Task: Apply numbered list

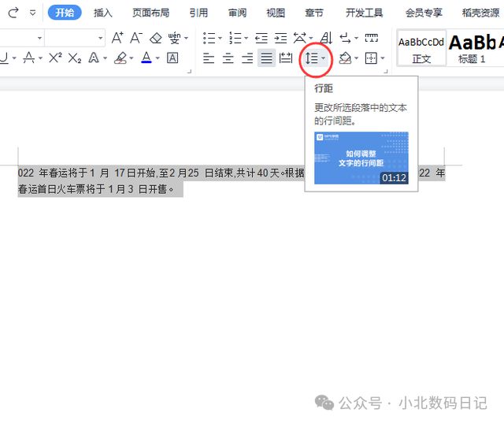Action: pyautogui.click(x=235, y=38)
